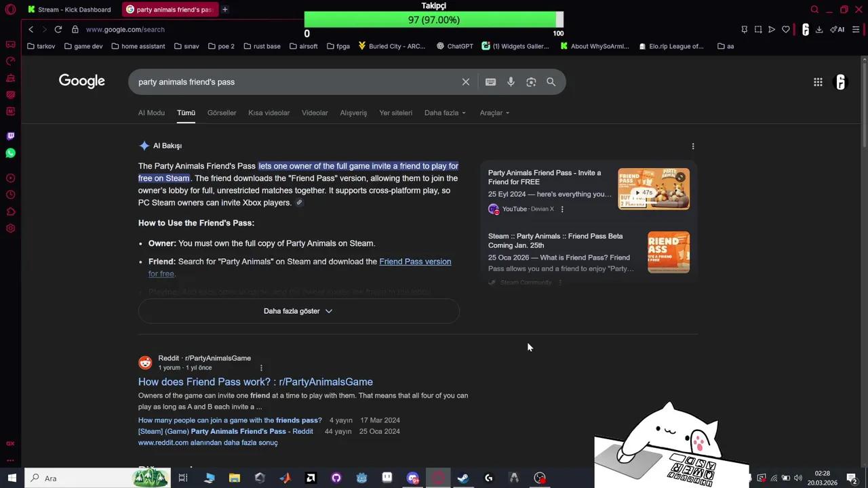Open the Buried City - ARC bookmark
This screenshot has height=488, width=868.
point(392,46)
